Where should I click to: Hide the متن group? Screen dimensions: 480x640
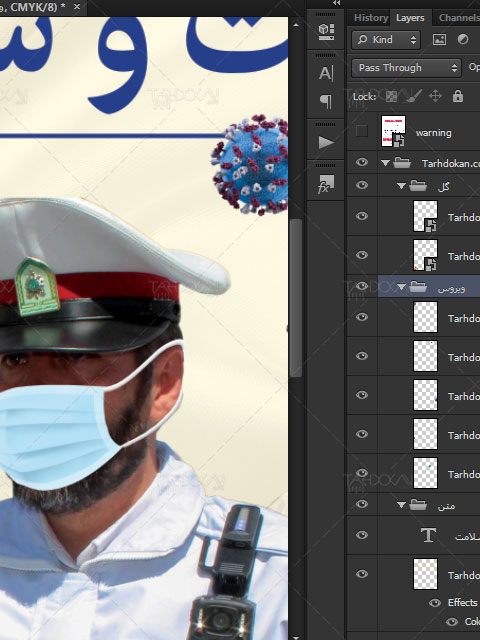pyautogui.click(x=362, y=504)
